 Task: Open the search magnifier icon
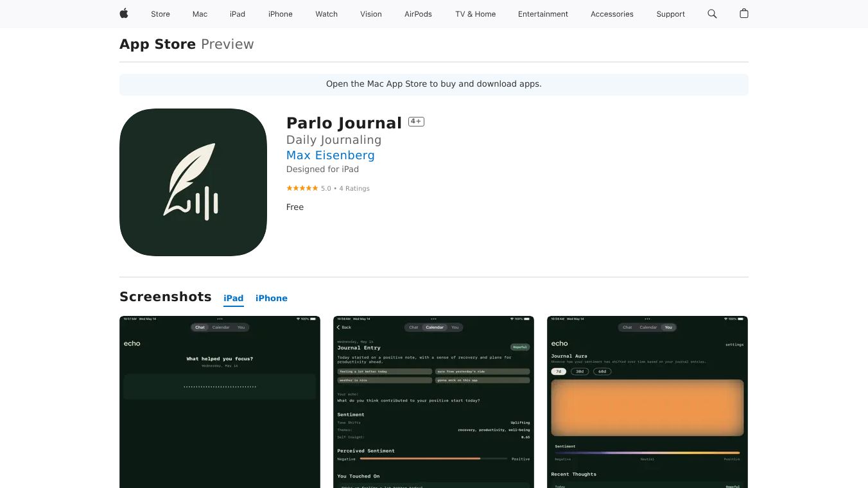pos(712,13)
